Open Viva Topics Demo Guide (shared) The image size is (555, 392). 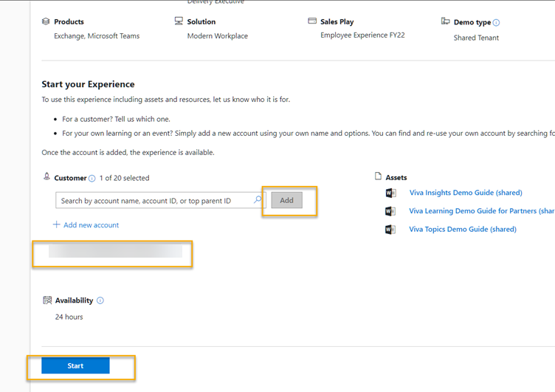pos(463,230)
